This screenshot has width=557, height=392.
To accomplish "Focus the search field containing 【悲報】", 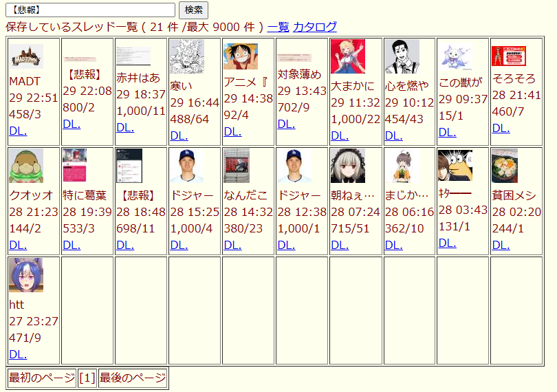I will coord(89,10).
